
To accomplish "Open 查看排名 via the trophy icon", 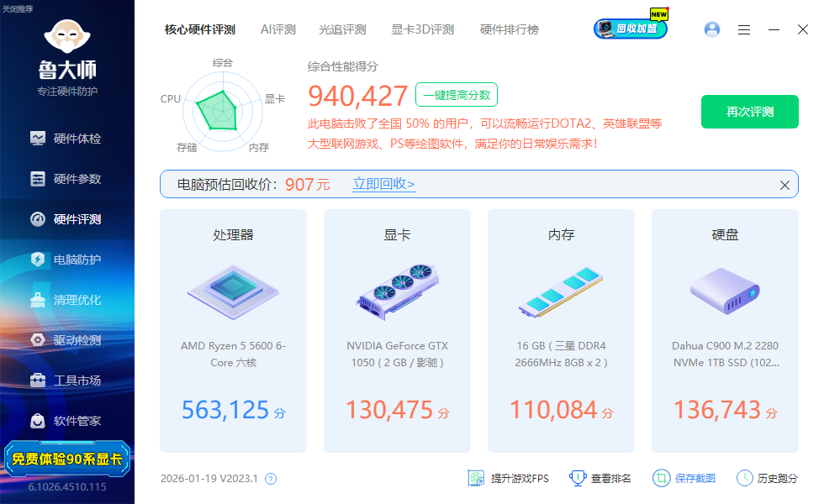I will click(578, 477).
